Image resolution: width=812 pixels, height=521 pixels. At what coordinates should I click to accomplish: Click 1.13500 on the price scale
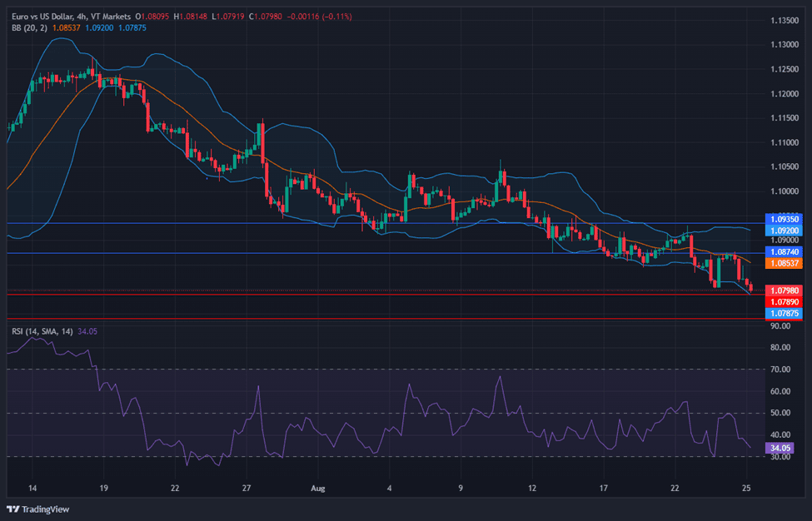tap(785, 20)
